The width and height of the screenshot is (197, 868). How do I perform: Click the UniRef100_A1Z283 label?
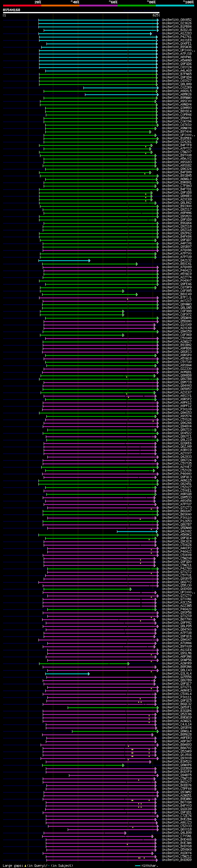tap(177, 33)
